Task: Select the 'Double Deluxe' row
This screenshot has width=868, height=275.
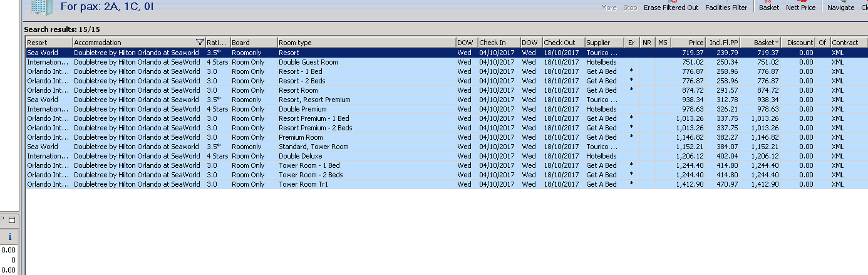Action: (447, 156)
